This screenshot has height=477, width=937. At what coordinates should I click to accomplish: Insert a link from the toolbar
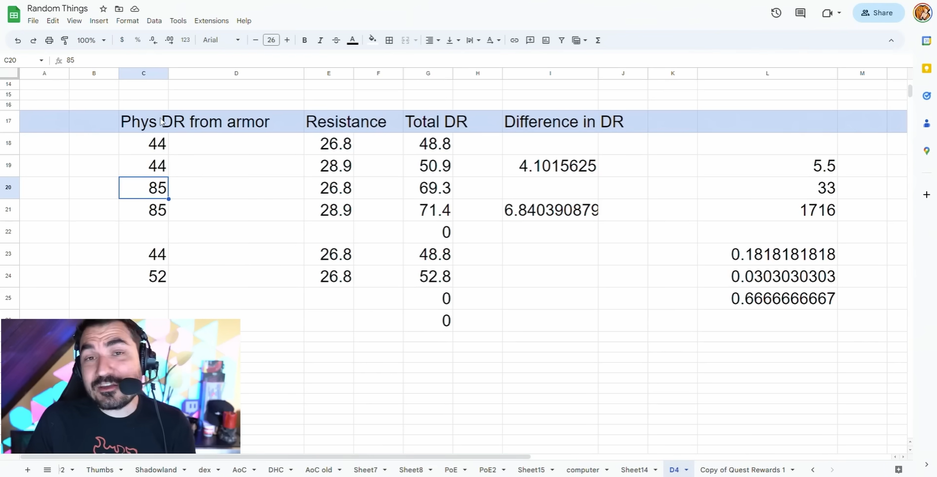coord(515,40)
